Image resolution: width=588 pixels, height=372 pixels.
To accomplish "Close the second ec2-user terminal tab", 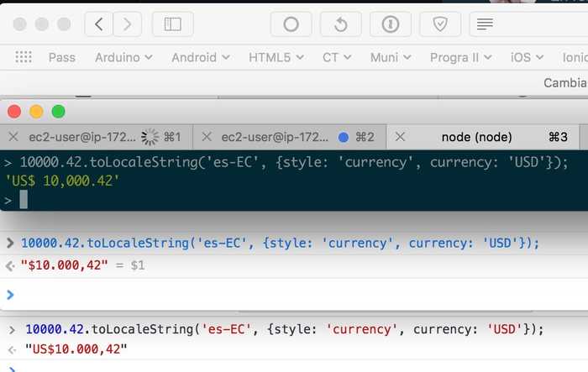I will point(207,137).
